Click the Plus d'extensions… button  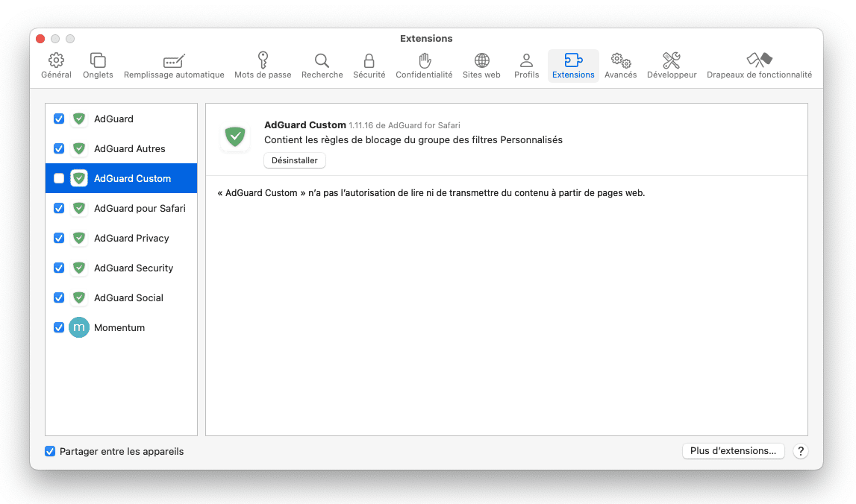pyautogui.click(x=733, y=450)
